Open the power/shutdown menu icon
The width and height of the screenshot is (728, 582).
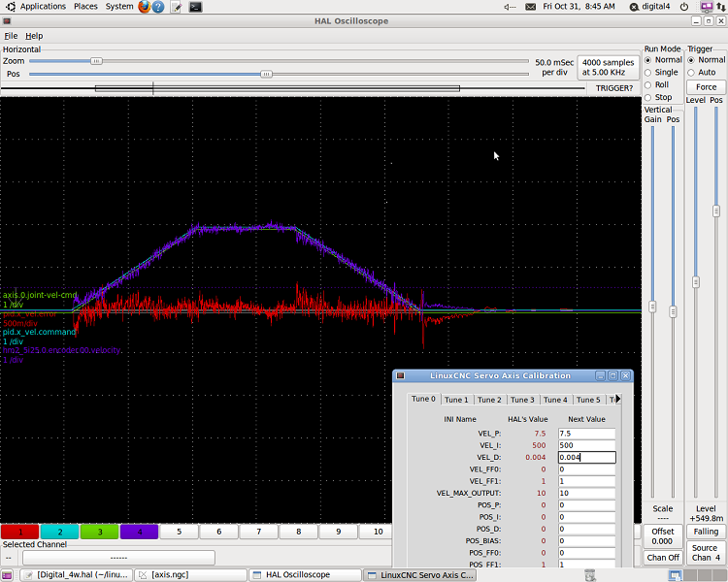tap(684, 7)
